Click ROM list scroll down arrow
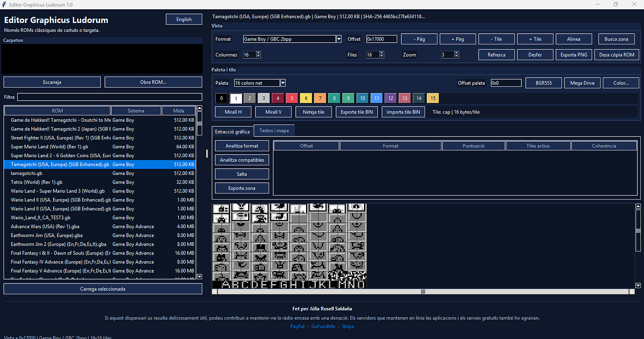This screenshot has height=339, width=644. point(199,276)
